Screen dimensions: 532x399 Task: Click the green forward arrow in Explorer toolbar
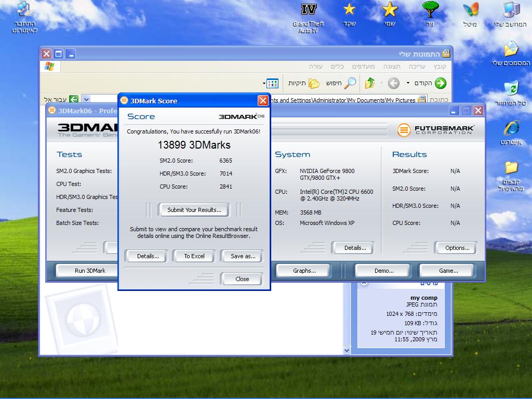(x=441, y=83)
